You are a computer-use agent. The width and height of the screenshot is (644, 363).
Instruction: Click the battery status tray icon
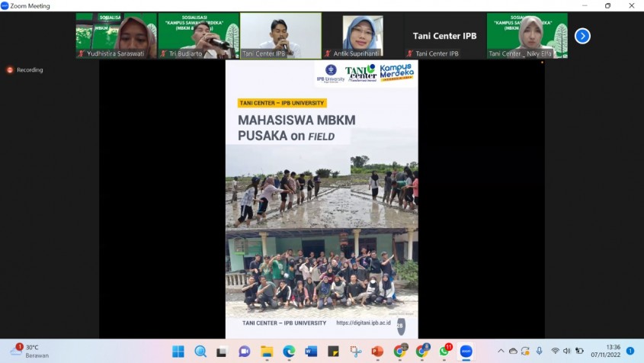579,351
